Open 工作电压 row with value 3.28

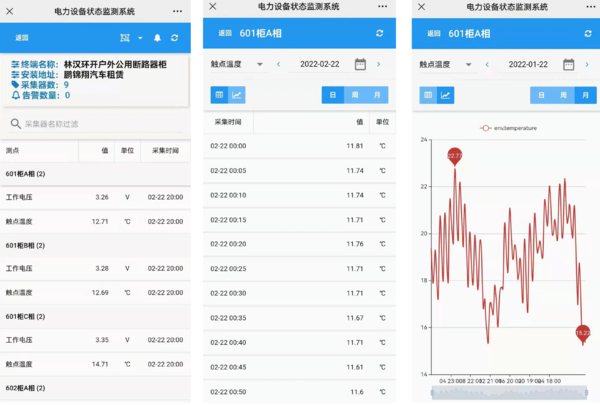point(95,268)
